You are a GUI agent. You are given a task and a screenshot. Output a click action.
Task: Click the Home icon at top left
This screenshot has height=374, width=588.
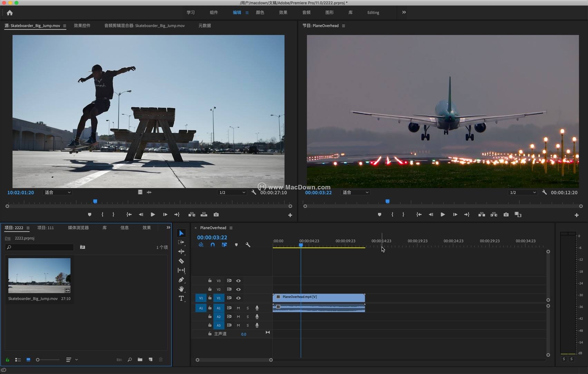(10, 13)
